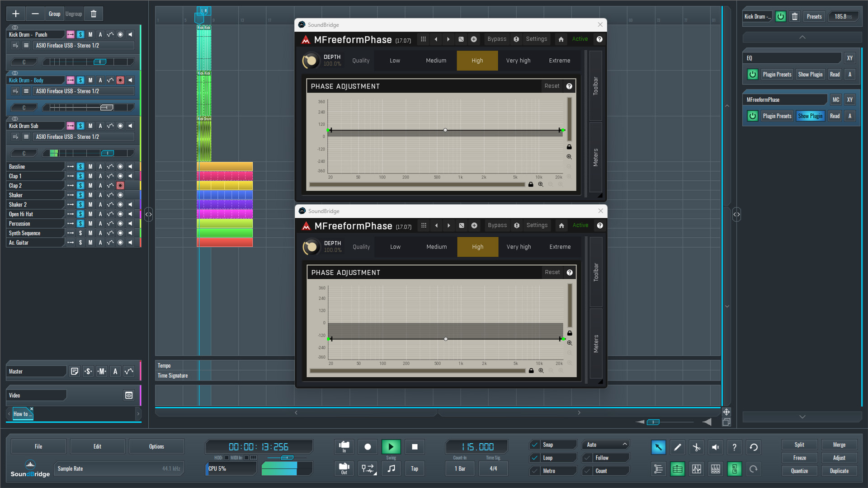Screen dimensions: 868x488
Task: Open Kick Drum Sub ASIO output selector
Action: point(84,137)
